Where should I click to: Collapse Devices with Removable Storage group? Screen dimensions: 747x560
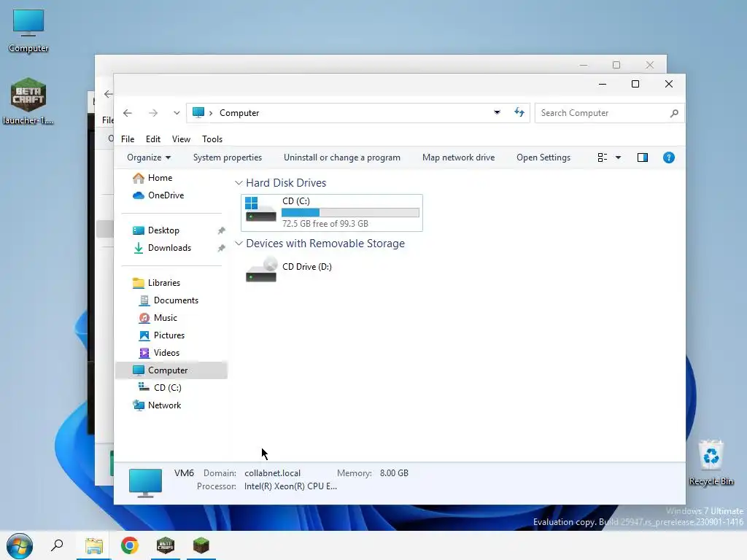pyautogui.click(x=239, y=244)
